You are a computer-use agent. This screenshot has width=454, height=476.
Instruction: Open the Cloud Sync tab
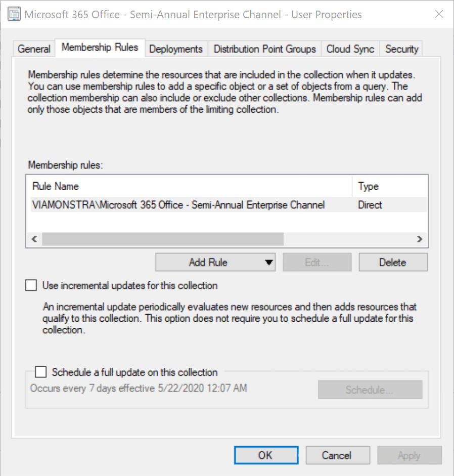click(x=350, y=49)
